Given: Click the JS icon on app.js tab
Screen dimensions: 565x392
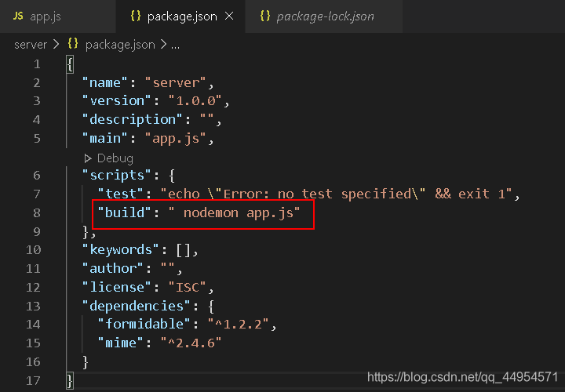Looking at the screenshot, I should [18, 16].
